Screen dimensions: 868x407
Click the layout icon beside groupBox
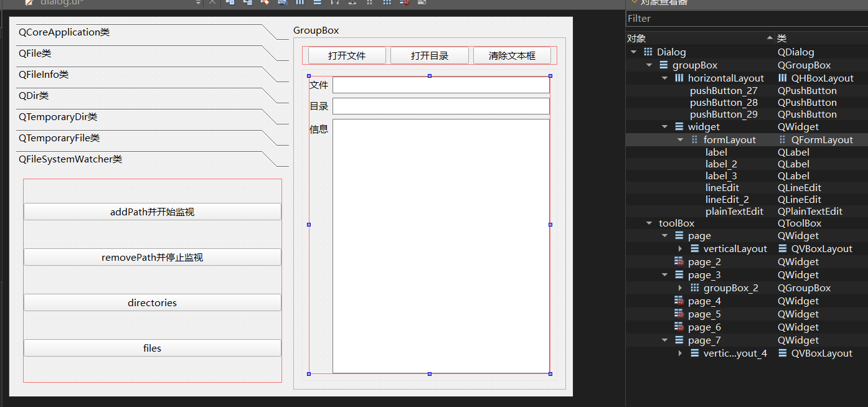tap(664, 65)
